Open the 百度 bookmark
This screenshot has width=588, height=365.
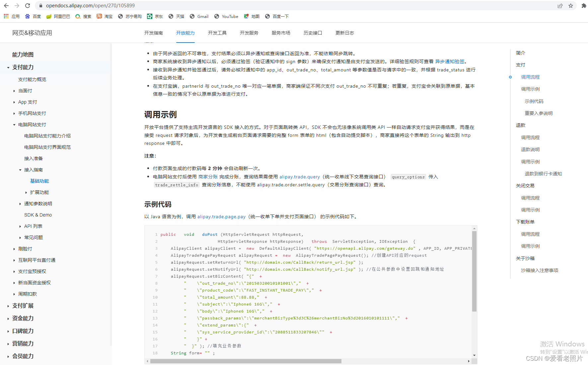point(33,16)
